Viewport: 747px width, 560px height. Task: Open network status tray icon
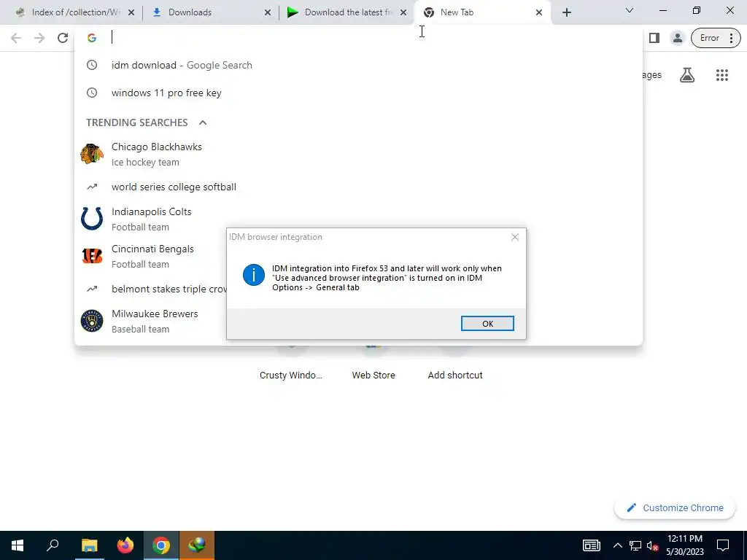[x=635, y=545]
